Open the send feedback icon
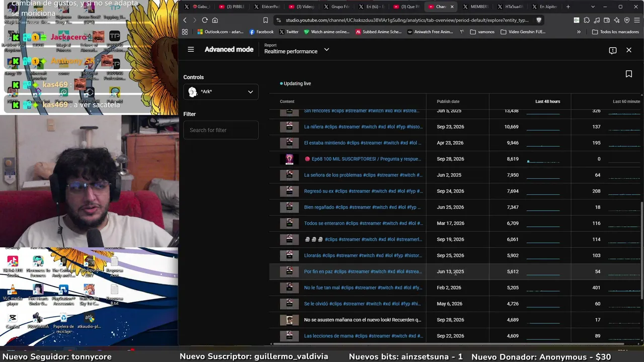Viewport: 644px width, 362px height. [612, 50]
